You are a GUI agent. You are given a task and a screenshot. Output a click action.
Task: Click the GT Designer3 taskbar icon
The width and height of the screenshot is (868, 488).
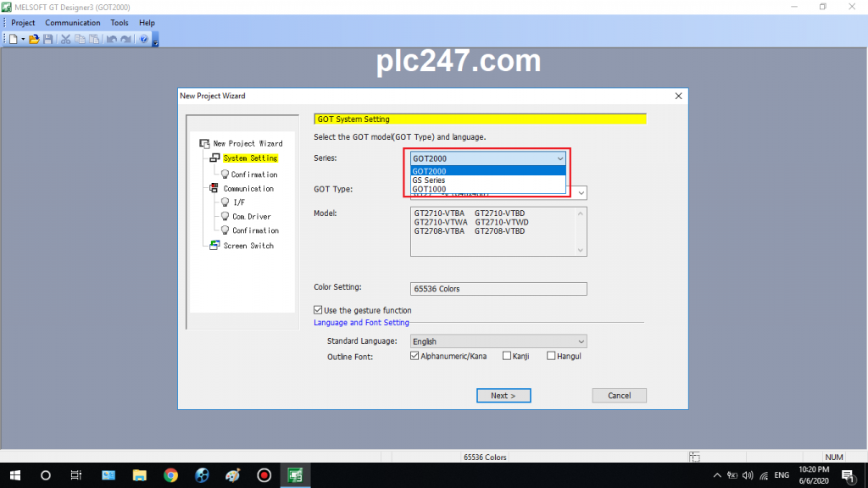pos(295,475)
